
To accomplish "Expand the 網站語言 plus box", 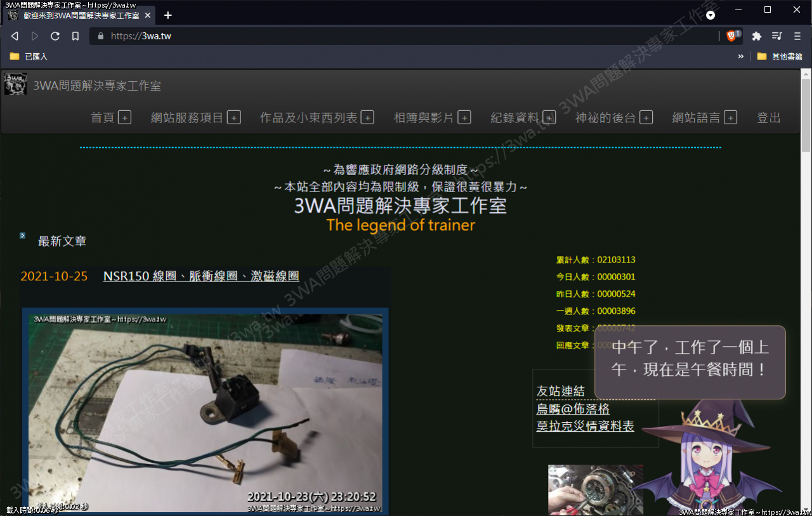I will (x=730, y=118).
